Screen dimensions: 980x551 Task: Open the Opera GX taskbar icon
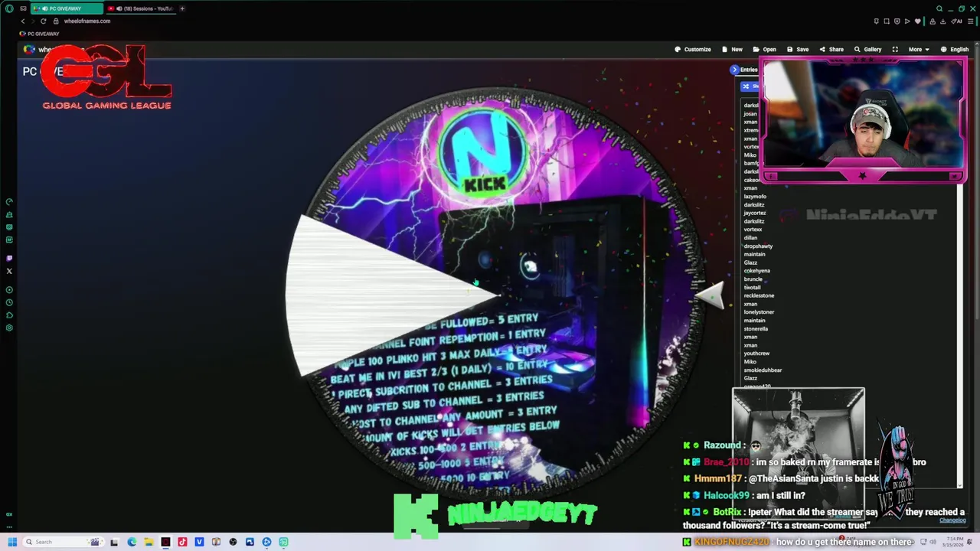point(165,542)
